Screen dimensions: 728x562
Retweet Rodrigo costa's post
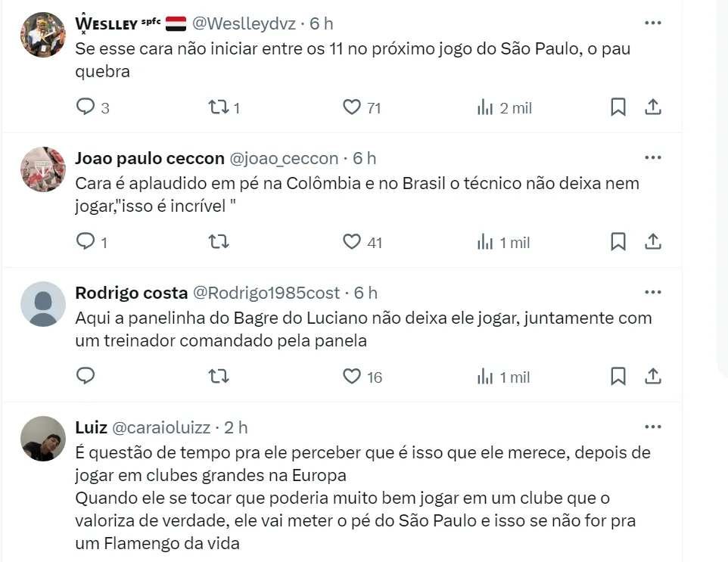pos(218,376)
